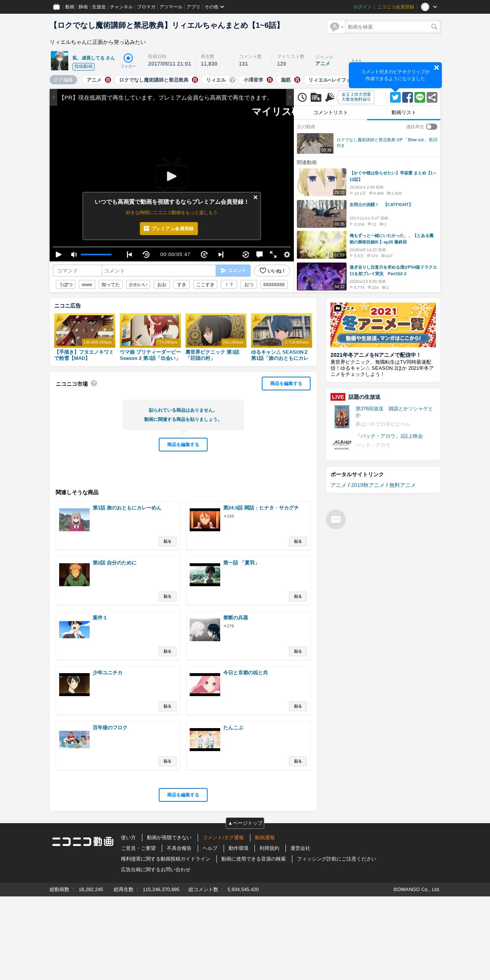
Task: Open the 無料アニメ portal link
Action: pyautogui.click(x=402, y=485)
